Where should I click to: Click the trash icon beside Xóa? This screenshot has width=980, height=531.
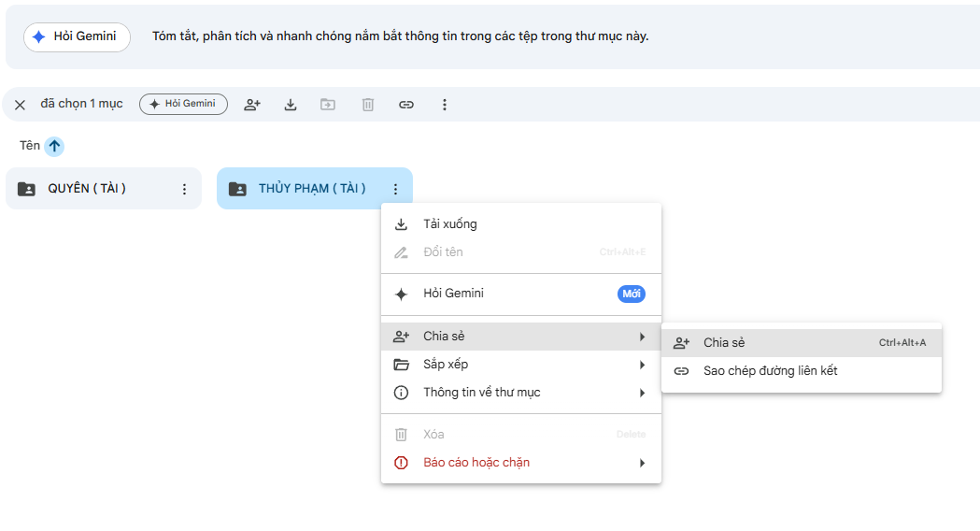(x=402, y=434)
